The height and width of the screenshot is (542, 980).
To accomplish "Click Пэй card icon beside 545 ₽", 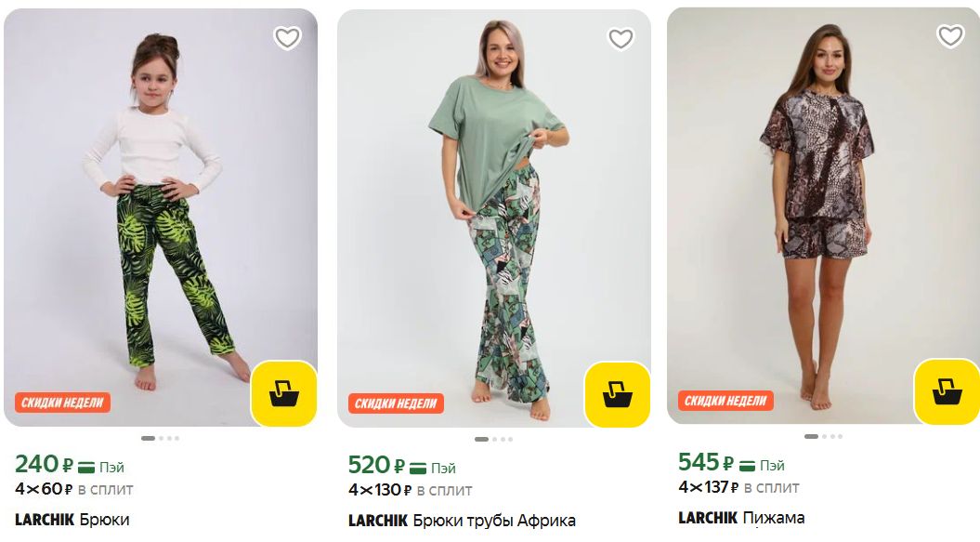I will point(747,465).
